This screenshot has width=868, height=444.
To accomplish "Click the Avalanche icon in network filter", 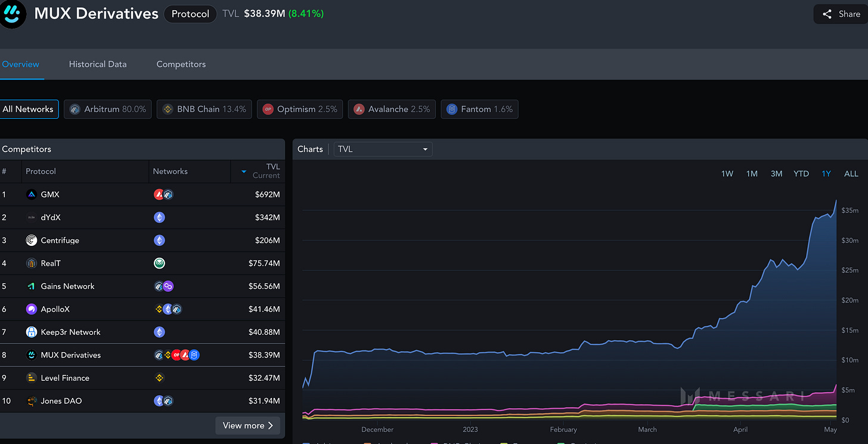I will (x=359, y=109).
